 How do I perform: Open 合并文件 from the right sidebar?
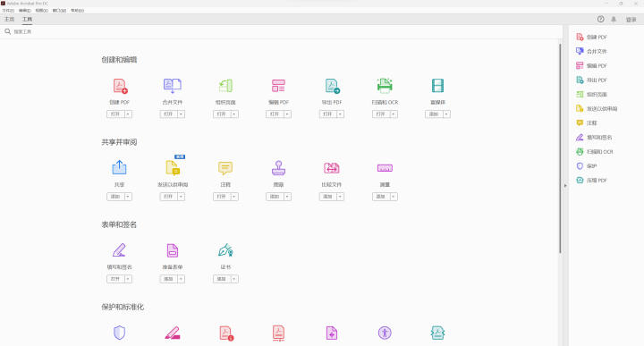591,51
